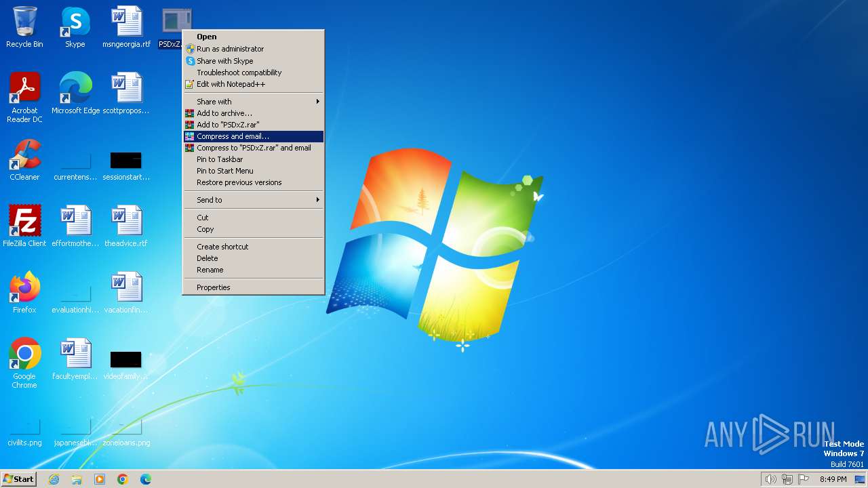Choose Create shortcut
The height and width of the screenshot is (488, 868).
point(254,247)
